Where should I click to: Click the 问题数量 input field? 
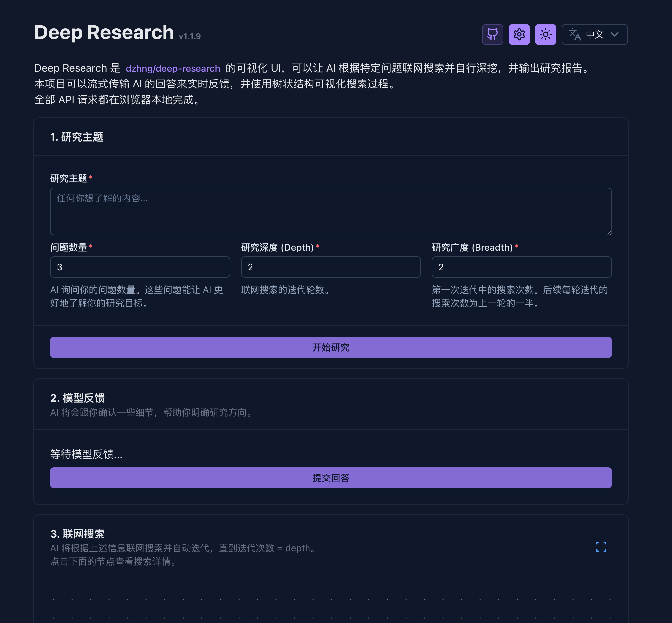coord(140,267)
